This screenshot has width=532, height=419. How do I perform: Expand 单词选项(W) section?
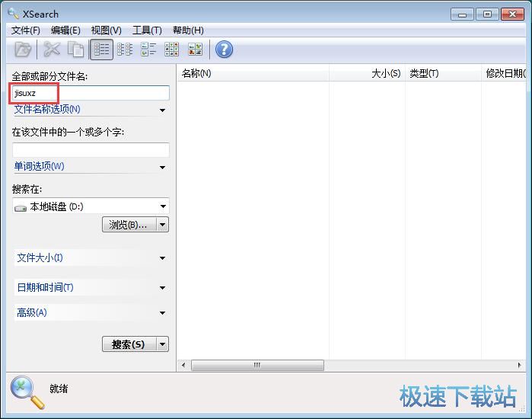(91, 167)
